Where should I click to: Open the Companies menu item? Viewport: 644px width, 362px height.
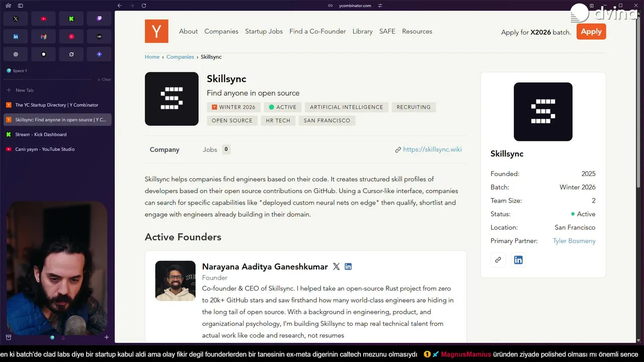221,31
